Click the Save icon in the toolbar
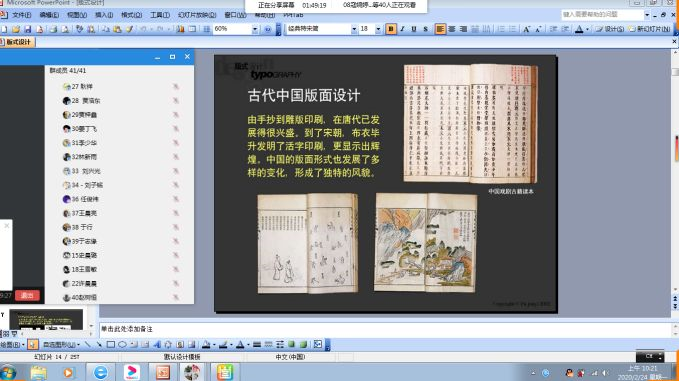This screenshot has height=381, width=679. tap(28, 29)
